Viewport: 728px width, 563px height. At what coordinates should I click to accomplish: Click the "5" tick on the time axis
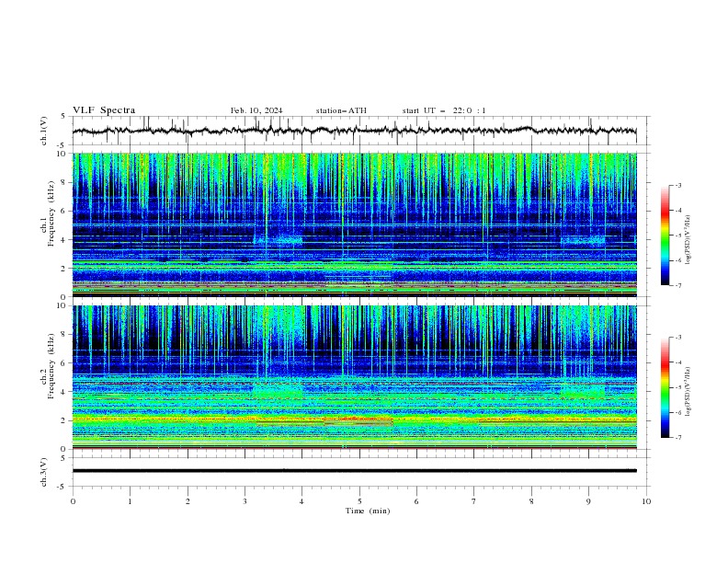tap(359, 501)
